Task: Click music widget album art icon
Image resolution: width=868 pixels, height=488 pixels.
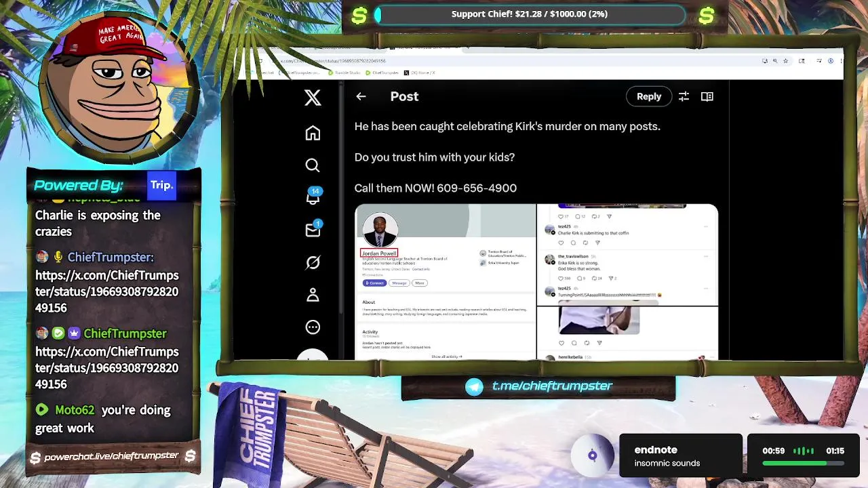Action: (592, 455)
